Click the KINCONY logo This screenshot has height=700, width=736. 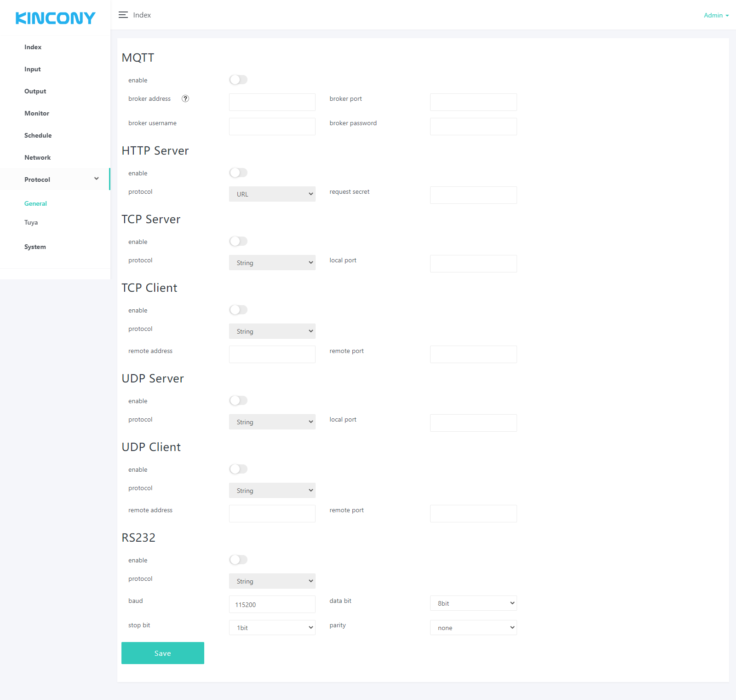tap(55, 18)
